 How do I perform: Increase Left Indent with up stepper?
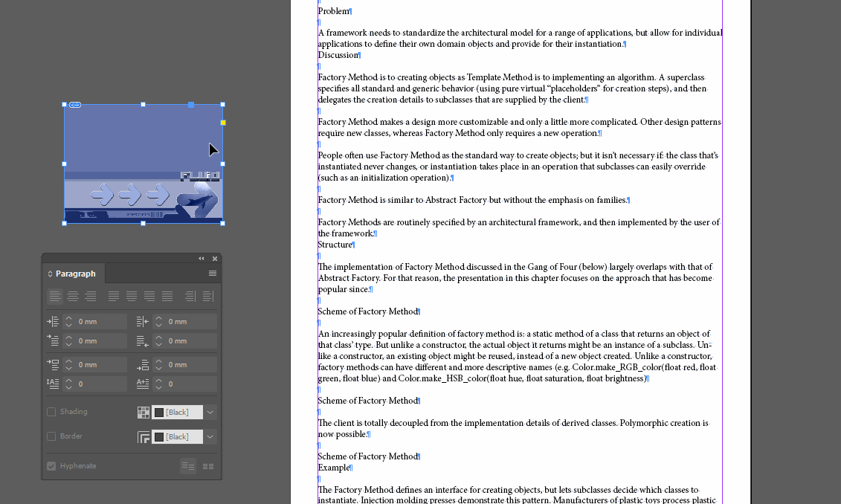click(x=68, y=318)
